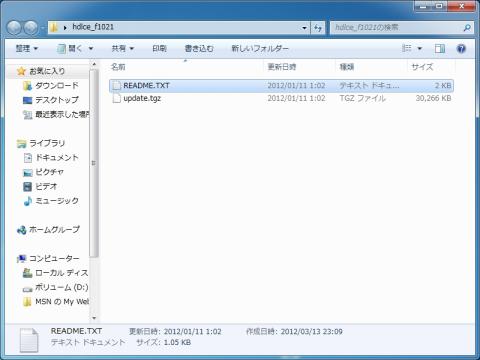Select ドキュメント under libraries
The width and height of the screenshot is (480, 360).
pos(57,158)
